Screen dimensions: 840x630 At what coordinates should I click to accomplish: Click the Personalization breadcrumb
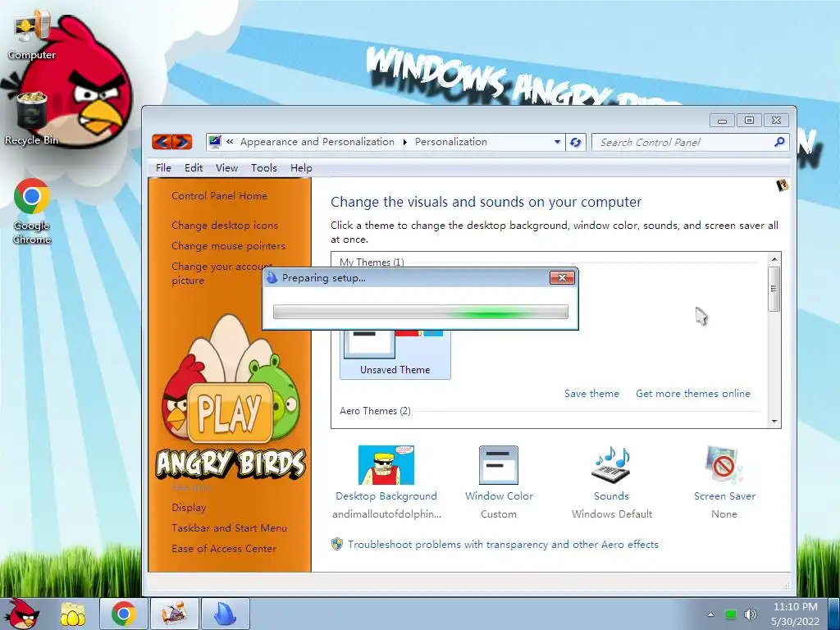tap(451, 141)
